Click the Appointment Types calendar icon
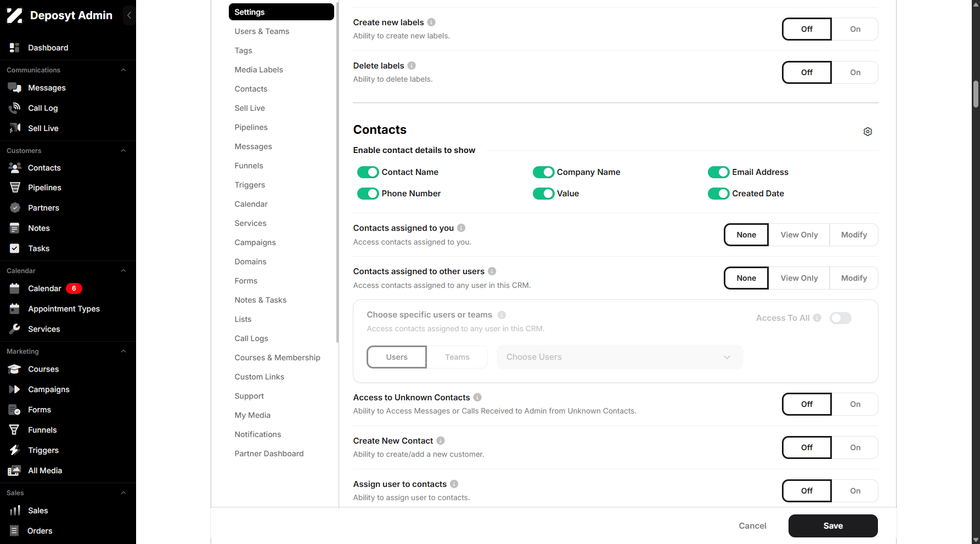 pos(15,309)
